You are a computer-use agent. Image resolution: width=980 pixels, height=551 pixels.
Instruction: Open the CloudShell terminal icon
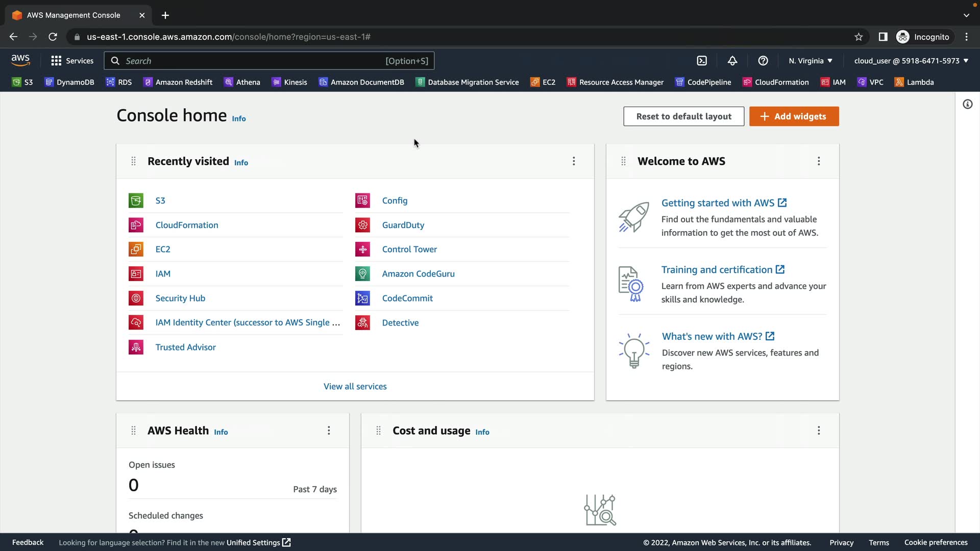point(702,61)
